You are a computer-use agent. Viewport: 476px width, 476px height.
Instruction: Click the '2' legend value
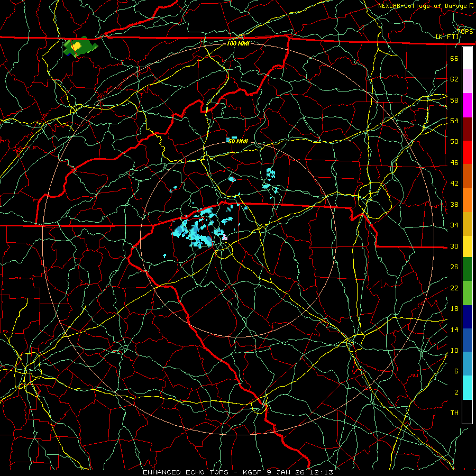456,392
